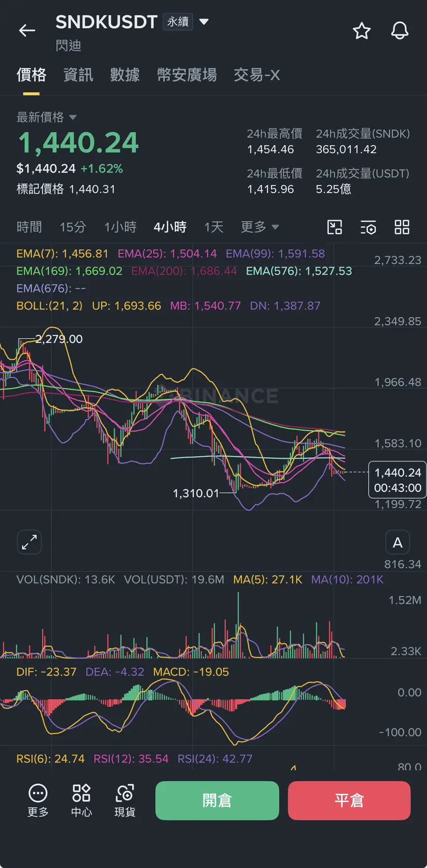Image resolution: width=427 pixels, height=868 pixels.
Task: Tap the 永續 perpetual tag
Action: pyautogui.click(x=178, y=22)
